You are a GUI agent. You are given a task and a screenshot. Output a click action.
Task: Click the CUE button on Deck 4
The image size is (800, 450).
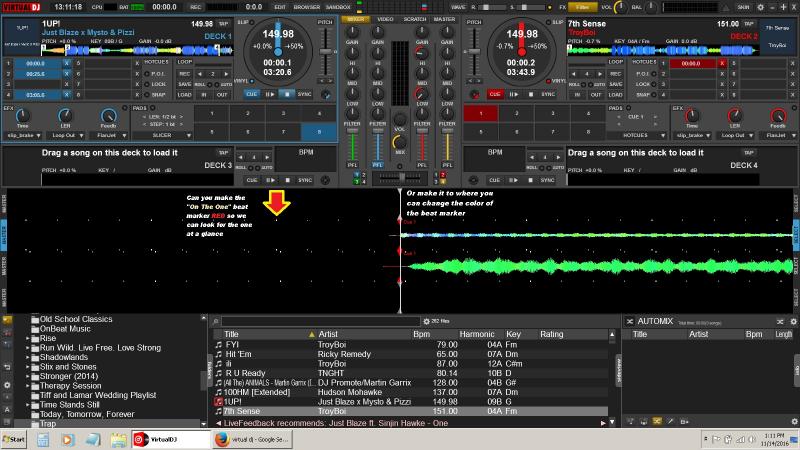click(x=495, y=180)
